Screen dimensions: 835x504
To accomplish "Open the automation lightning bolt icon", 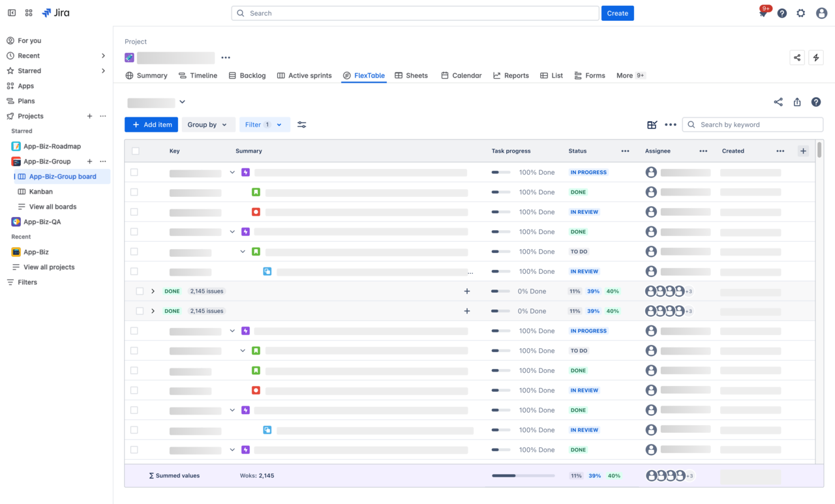I will [816, 57].
